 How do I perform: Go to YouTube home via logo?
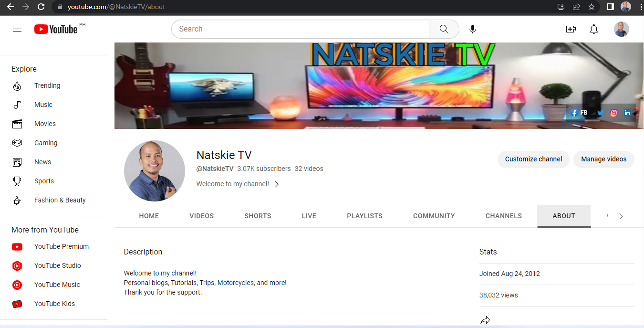pyautogui.click(x=56, y=29)
